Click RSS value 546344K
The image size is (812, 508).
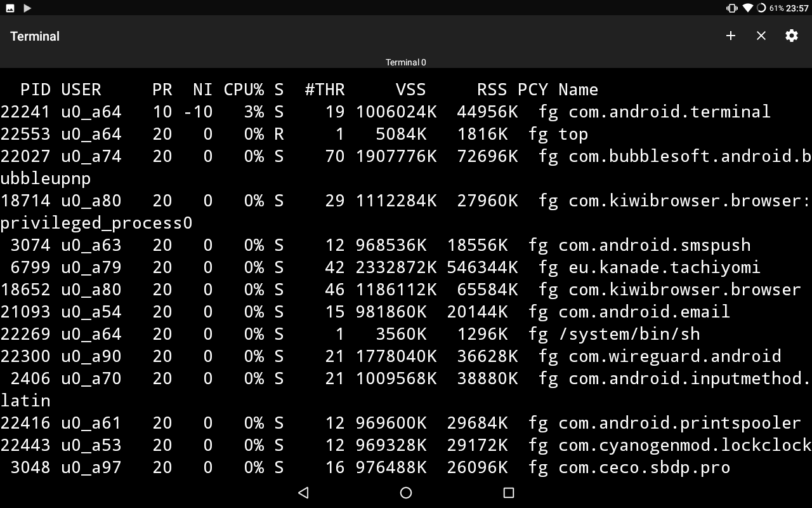tap(482, 267)
